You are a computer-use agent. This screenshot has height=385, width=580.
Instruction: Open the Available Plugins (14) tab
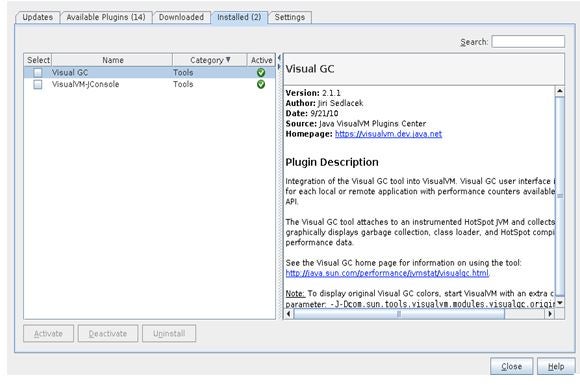coord(106,17)
